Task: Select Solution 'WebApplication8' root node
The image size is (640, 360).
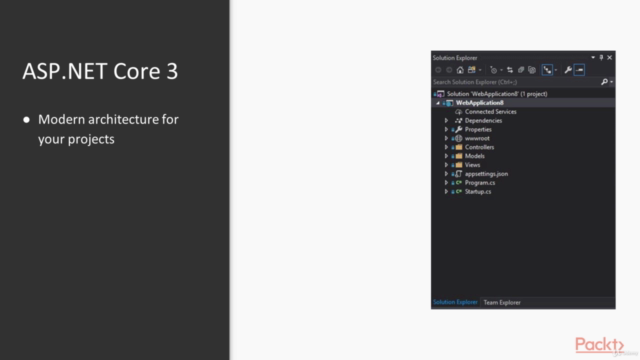Action: (497, 94)
